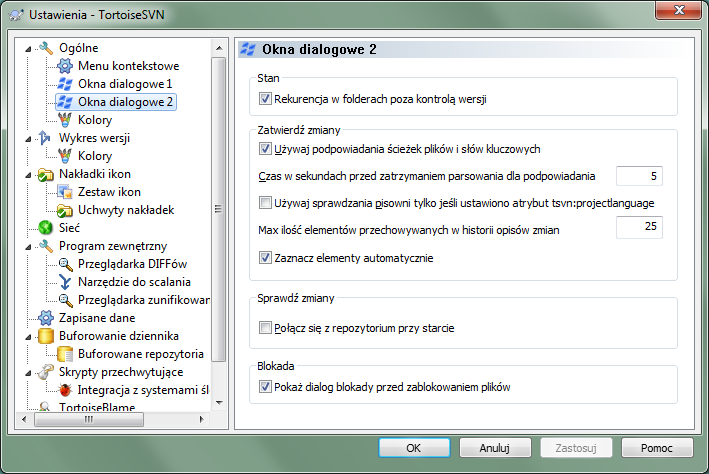This screenshot has height=474, width=709.
Task: Enable spell check only with tsvn:projectlanguage
Action: 265,203
